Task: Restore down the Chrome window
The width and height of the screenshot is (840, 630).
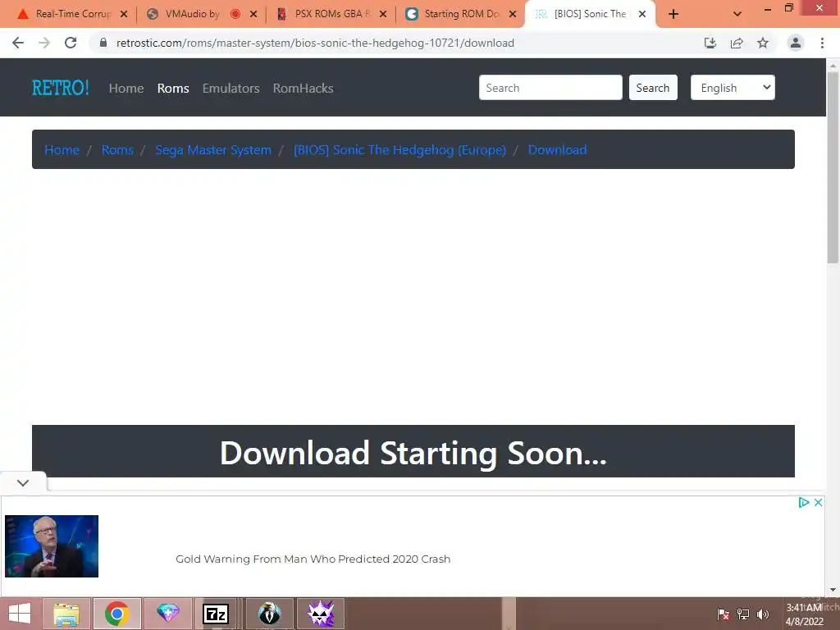Action: [x=788, y=8]
